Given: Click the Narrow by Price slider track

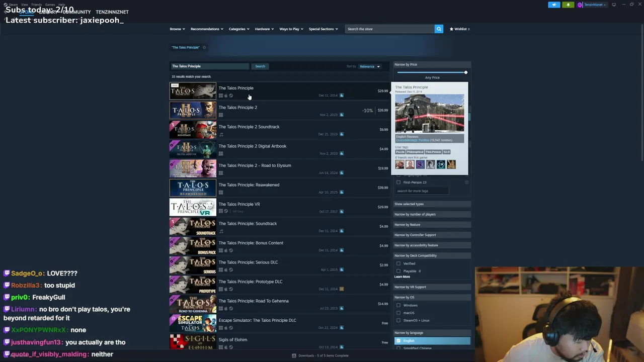Looking at the screenshot, I should click(432, 72).
